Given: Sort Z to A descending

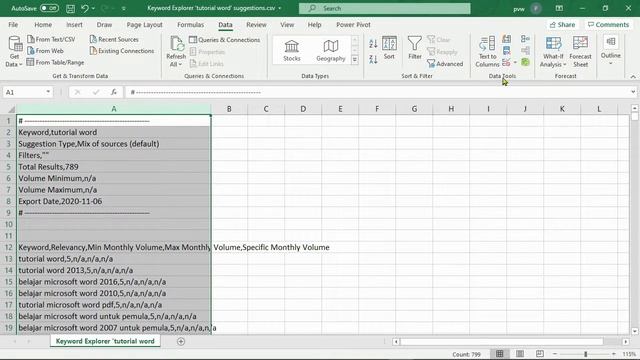Looking at the screenshot, I should coord(373,60).
